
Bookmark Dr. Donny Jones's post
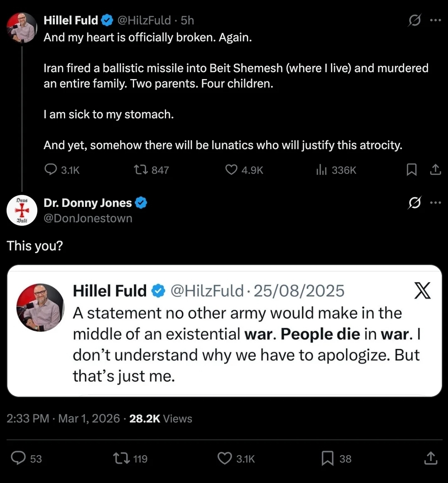[x=328, y=458]
